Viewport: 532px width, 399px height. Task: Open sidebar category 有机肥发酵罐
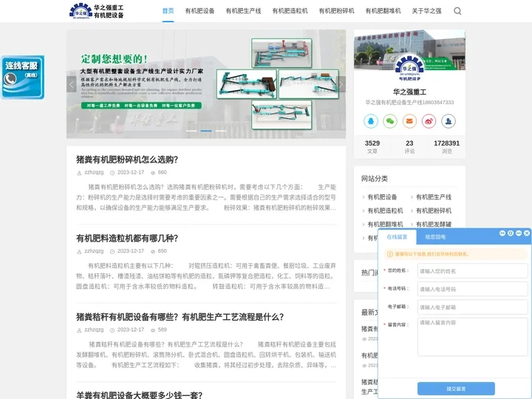coord(434,225)
